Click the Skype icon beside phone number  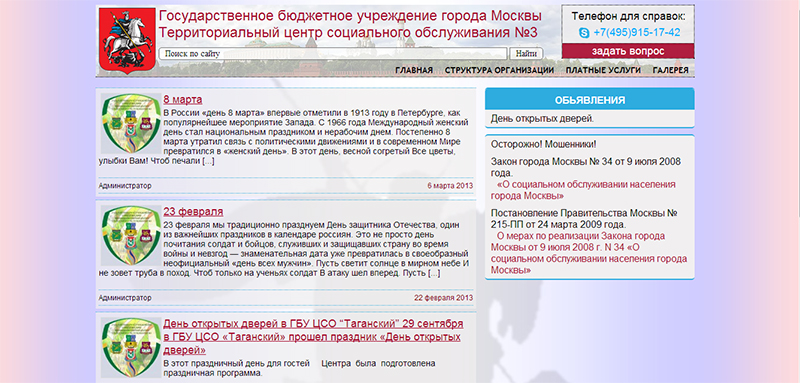(584, 33)
